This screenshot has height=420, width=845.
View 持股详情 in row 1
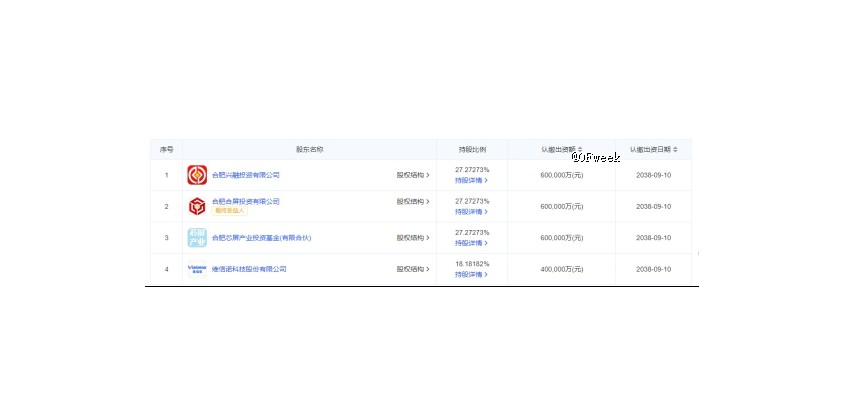click(471, 180)
